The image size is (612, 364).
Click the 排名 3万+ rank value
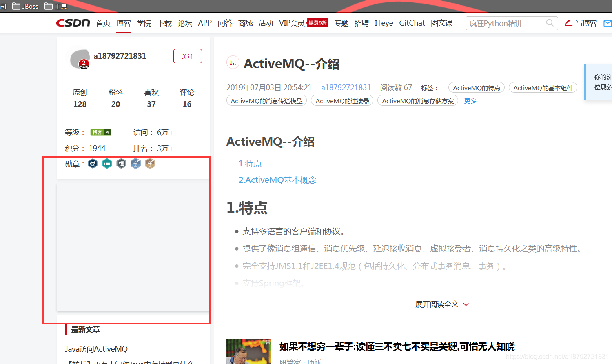(165, 148)
